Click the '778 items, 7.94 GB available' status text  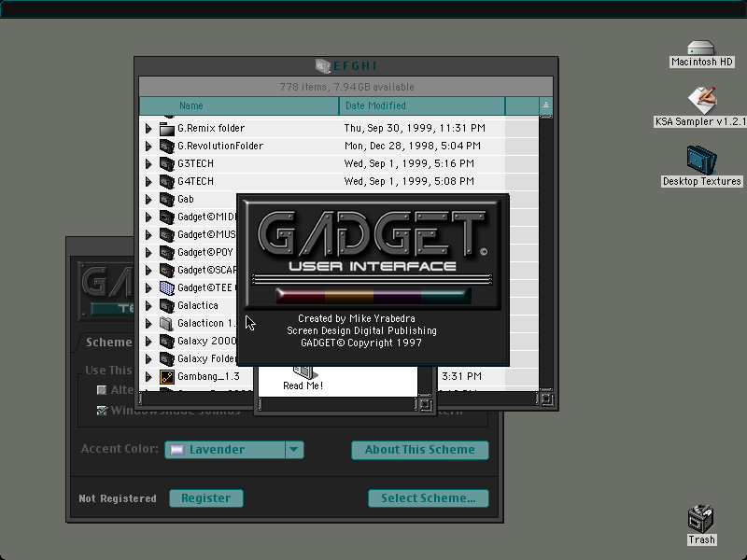(346, 87)
